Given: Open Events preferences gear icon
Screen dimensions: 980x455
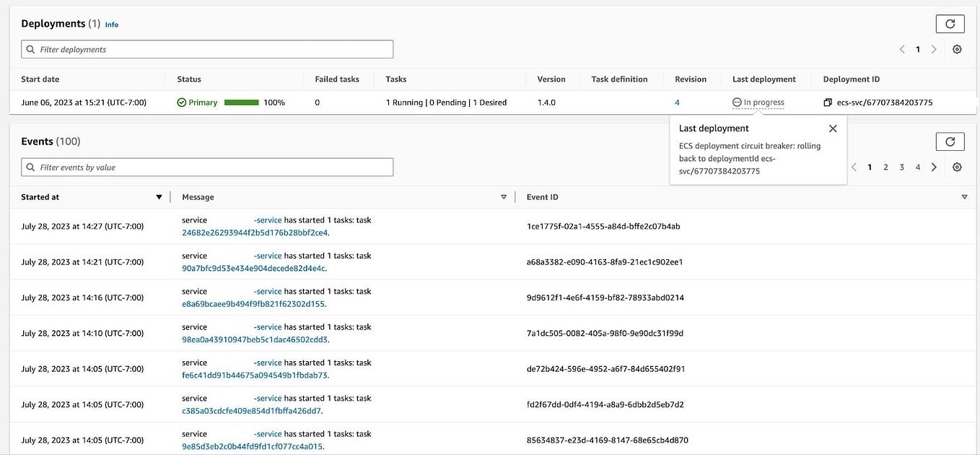Looking at the screenshot, I should pos(957,166).
